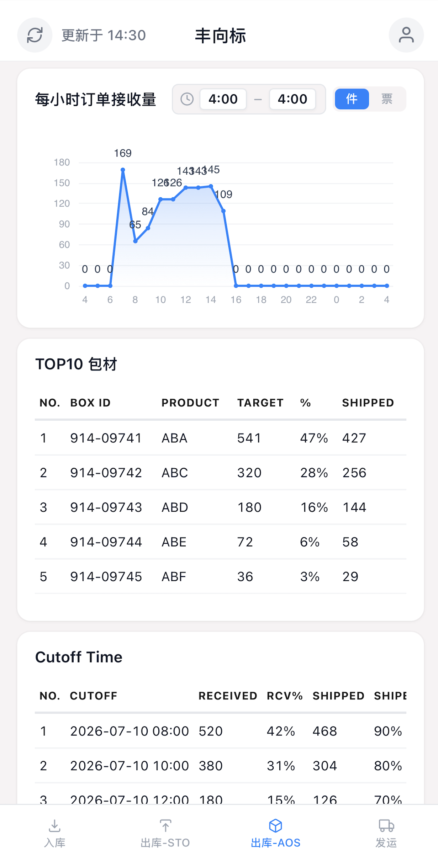This screenshot has width=438, height=868.
Task: Switch the chart unit to 件
Action: (352, 99)
